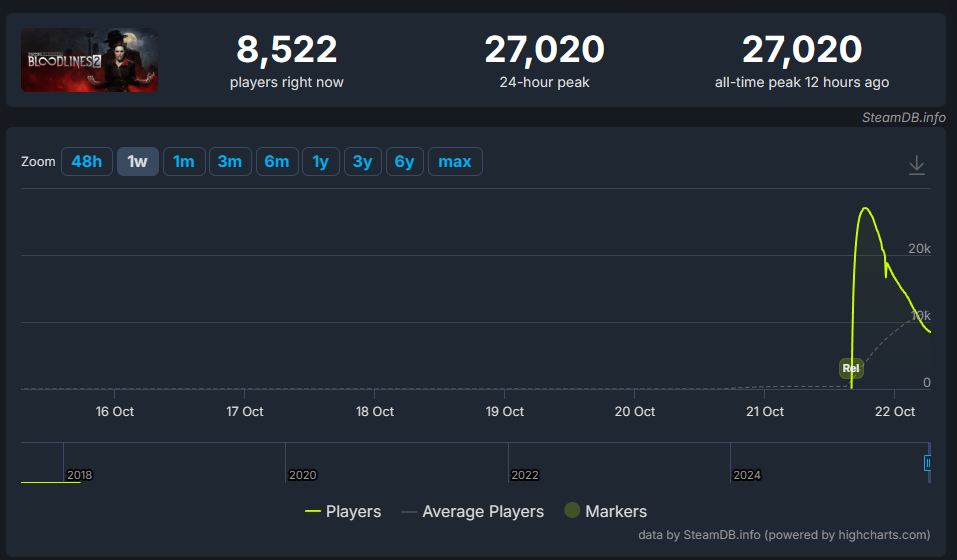
Task: Open the highcharts.com data credit
Action: (x=784, y=535)
